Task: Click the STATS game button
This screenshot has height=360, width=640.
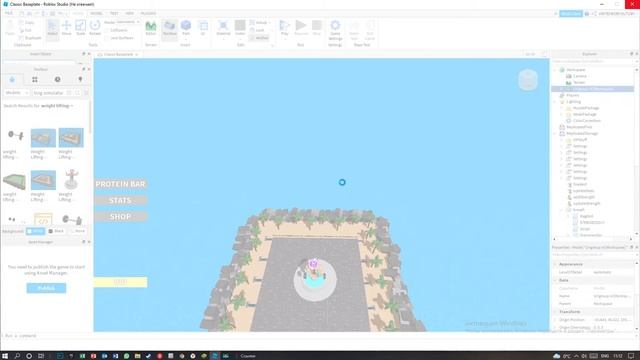Action: click(x=120, y=200)
